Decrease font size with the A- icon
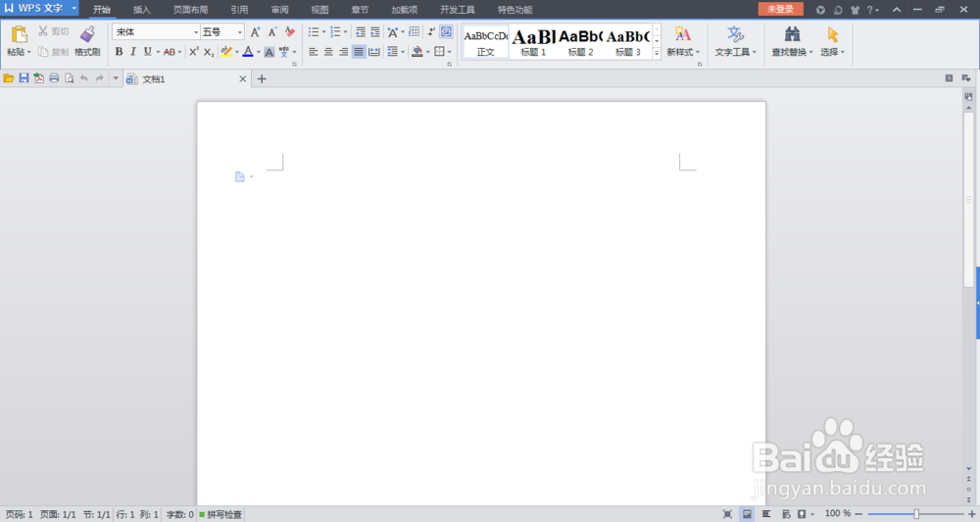 pos(272,32)
